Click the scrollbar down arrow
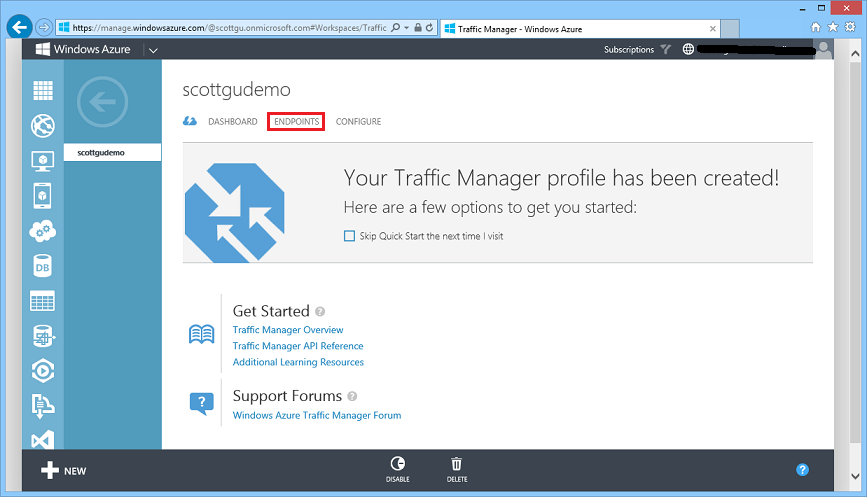867x497 pixels. (x=855, y=476)
